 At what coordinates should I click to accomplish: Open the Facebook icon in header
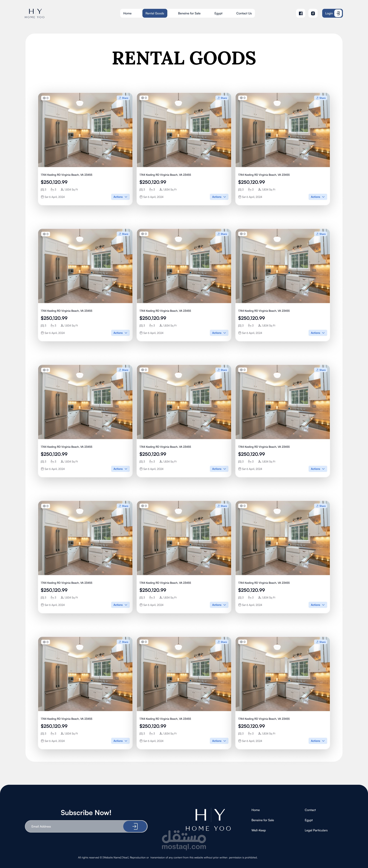coord(301,13)
